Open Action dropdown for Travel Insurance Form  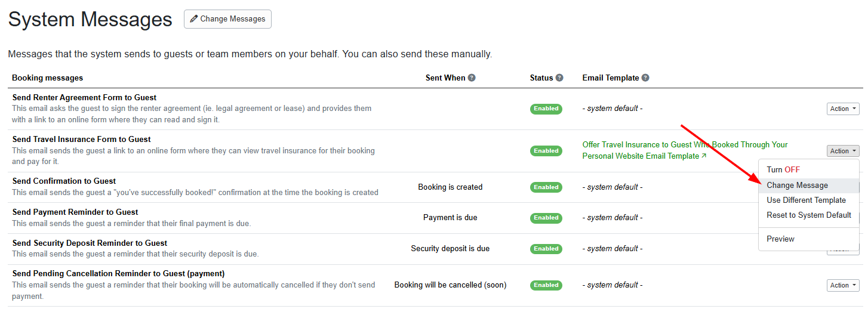[x=843, y=151]
